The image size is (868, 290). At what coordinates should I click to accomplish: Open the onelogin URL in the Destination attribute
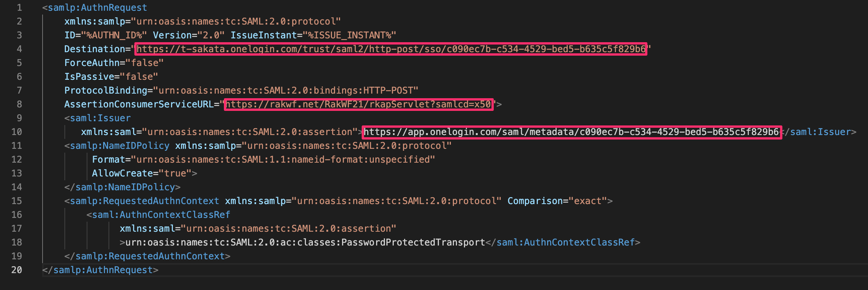coord(391,49)
